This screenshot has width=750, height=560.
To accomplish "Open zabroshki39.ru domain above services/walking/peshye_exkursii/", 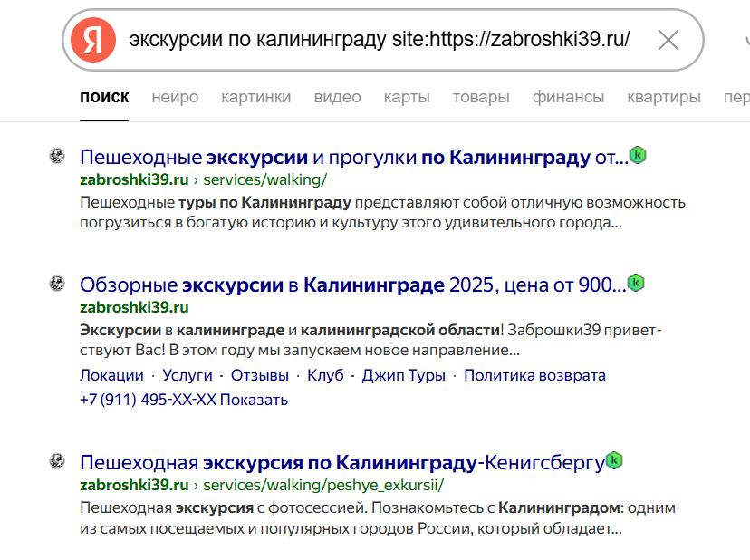I will pos(134,485).
